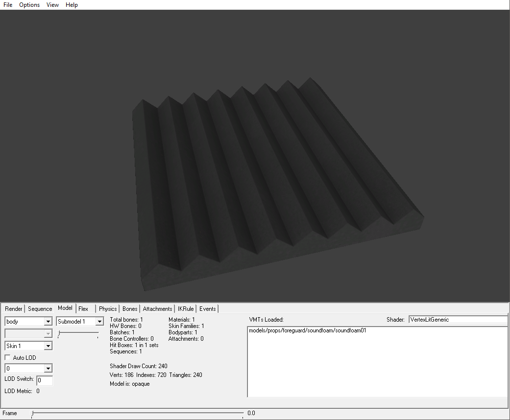Click the Hit Boxes: 1 in 1 sets text
Screen dimensions: 510x420
pos(134,345)
